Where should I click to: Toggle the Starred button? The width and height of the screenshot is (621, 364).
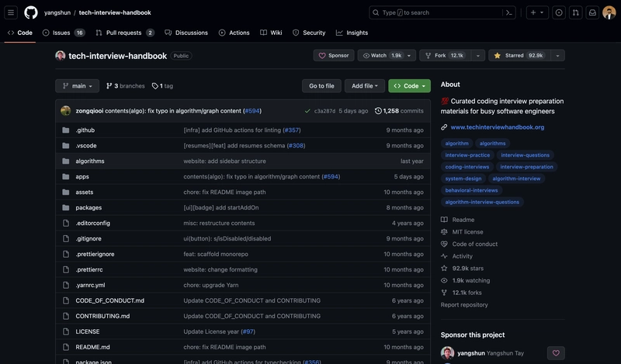(x=519, y=55)
